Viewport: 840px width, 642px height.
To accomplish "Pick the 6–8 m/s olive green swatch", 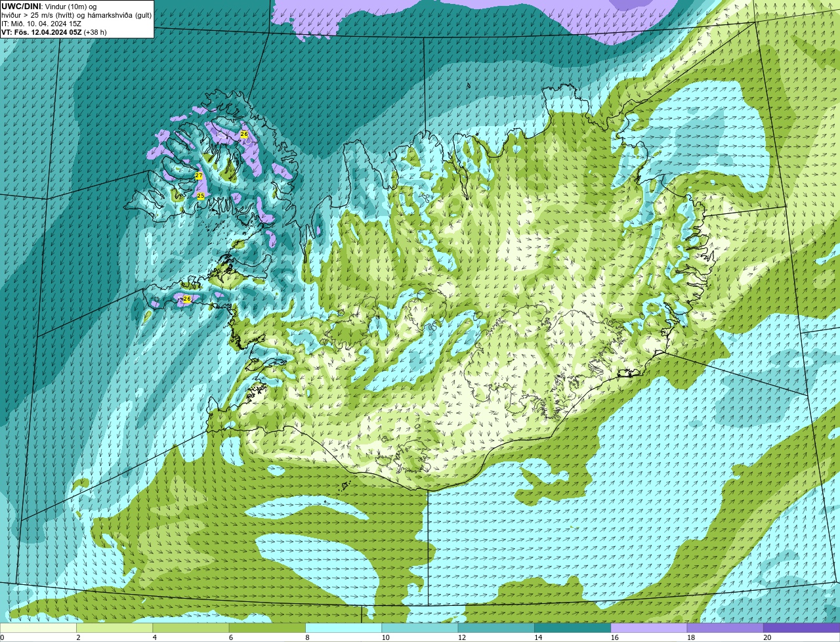I will (x=268, y=628).
